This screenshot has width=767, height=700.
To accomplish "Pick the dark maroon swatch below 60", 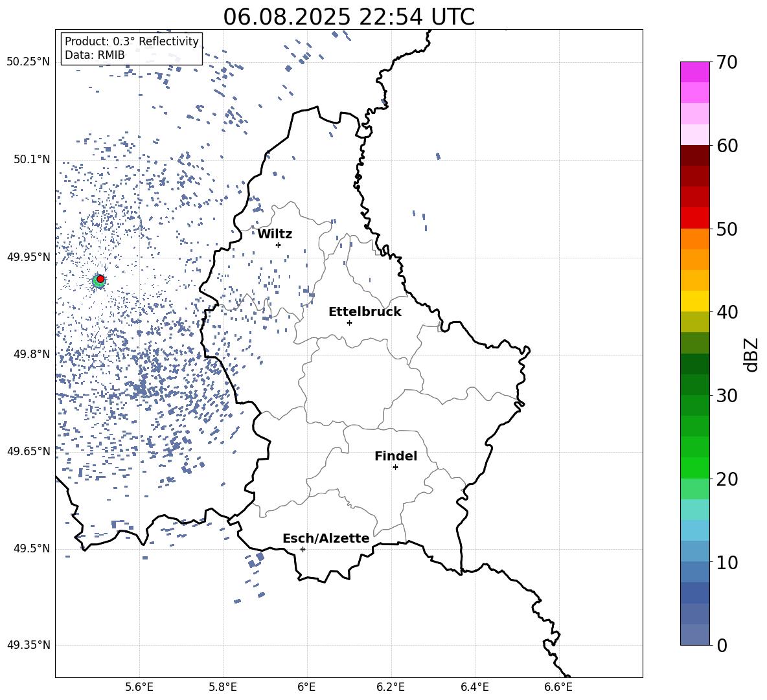I will (x=695, y=155).
